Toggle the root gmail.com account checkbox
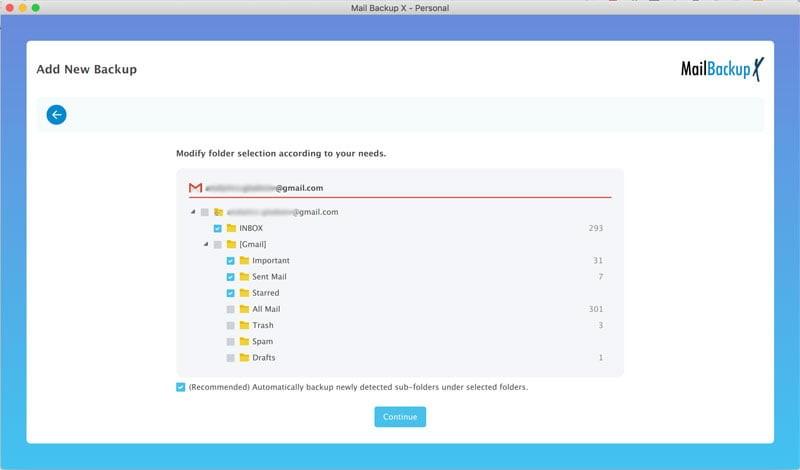This screenshot has width=800, height=470. click(205, 212)
